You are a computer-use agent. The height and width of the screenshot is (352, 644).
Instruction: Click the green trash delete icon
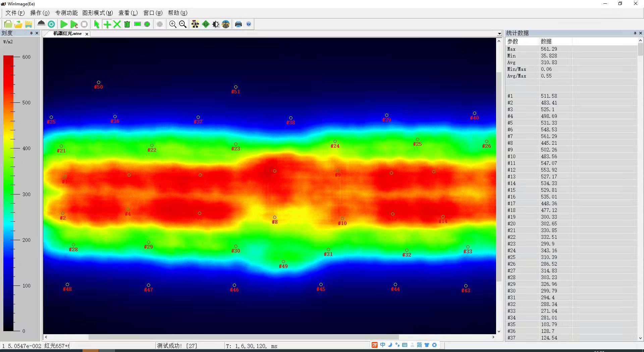click(x=127, y=24)
